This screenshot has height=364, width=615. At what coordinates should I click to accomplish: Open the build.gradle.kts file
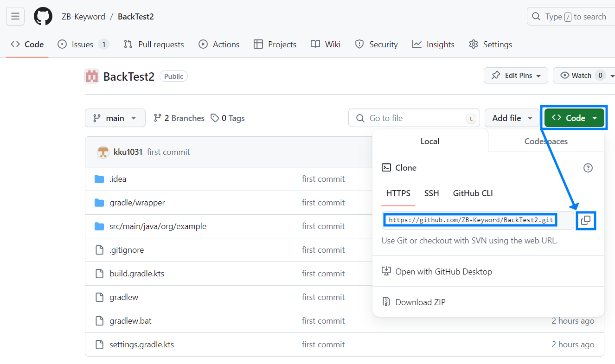137,274
